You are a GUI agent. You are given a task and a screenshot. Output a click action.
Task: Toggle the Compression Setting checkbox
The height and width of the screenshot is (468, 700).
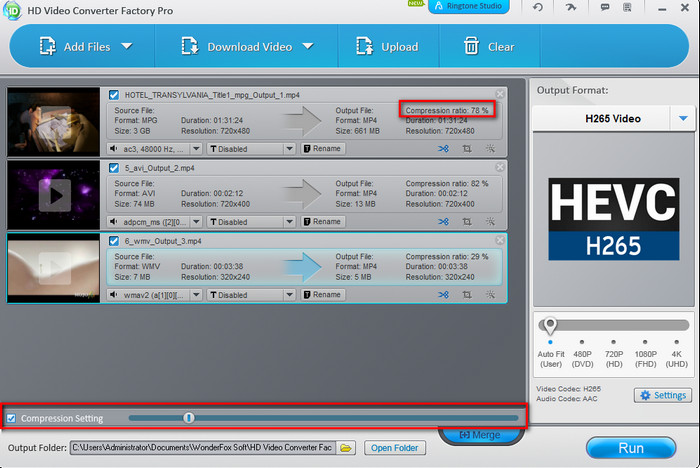click(x=11, y=418)
